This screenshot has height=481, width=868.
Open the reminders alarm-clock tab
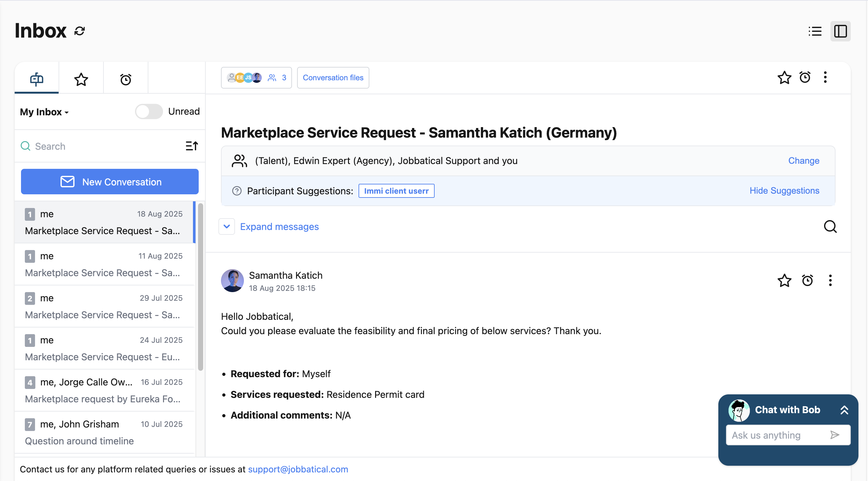pos(126,79)
